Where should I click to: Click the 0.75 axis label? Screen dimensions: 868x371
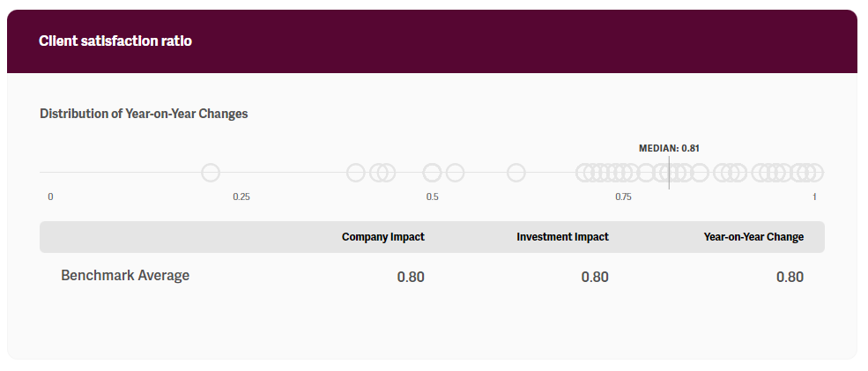point(623,197)
